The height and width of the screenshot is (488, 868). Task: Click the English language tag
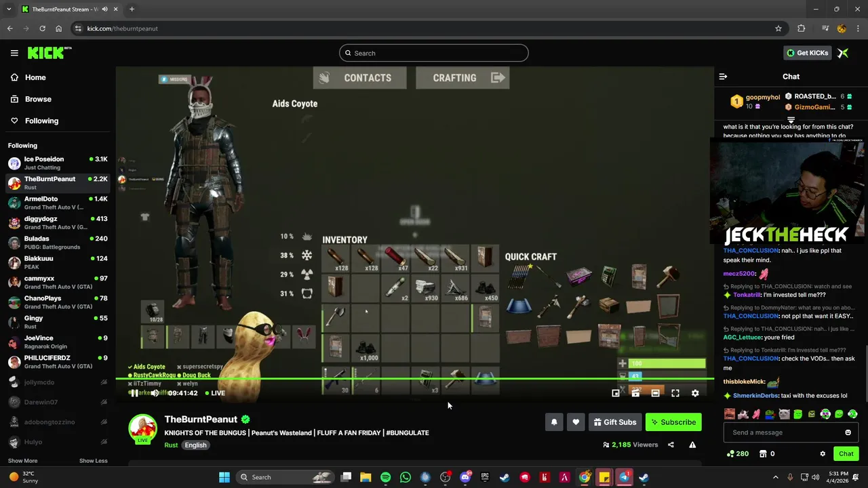(195, 445)
